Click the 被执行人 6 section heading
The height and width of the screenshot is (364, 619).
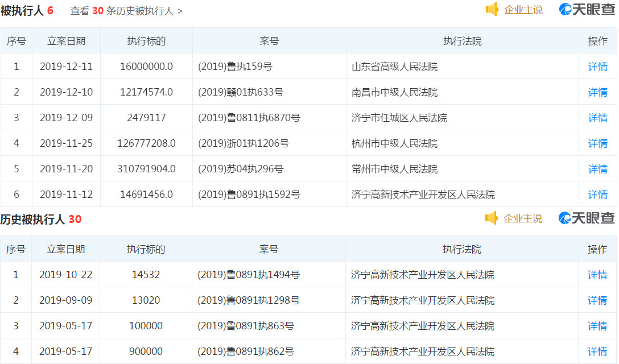[x=27, y=11]
